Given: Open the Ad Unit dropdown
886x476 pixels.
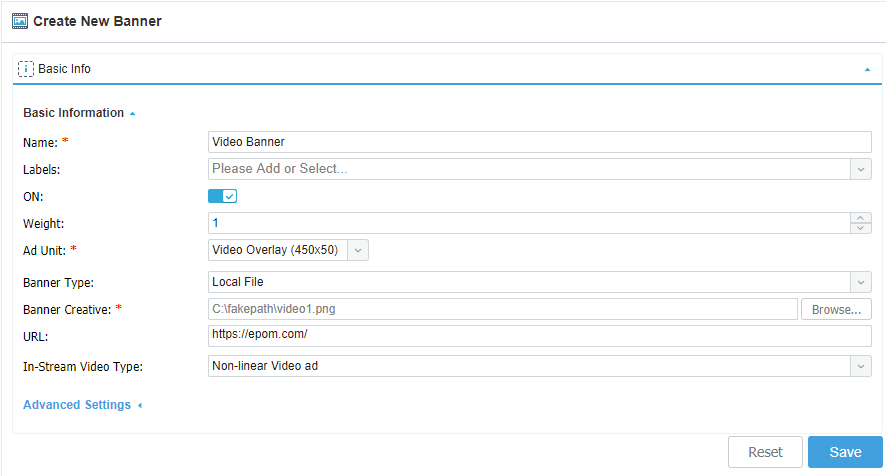Looking at the screenshot, I should coord(358,250).
